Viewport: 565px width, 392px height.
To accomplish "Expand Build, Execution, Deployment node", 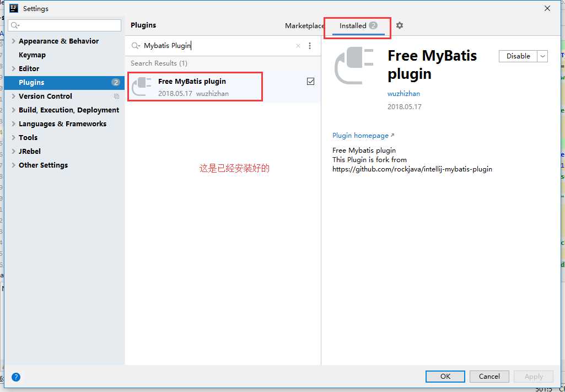I will click(13, 110).
